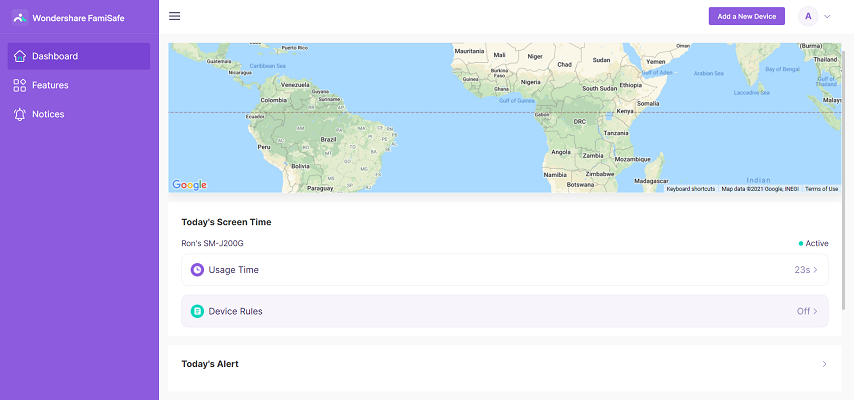Click the account avatar letter A
Image resolution: width=854 pixels, height=400 pixels.
(x=808, y=16)
